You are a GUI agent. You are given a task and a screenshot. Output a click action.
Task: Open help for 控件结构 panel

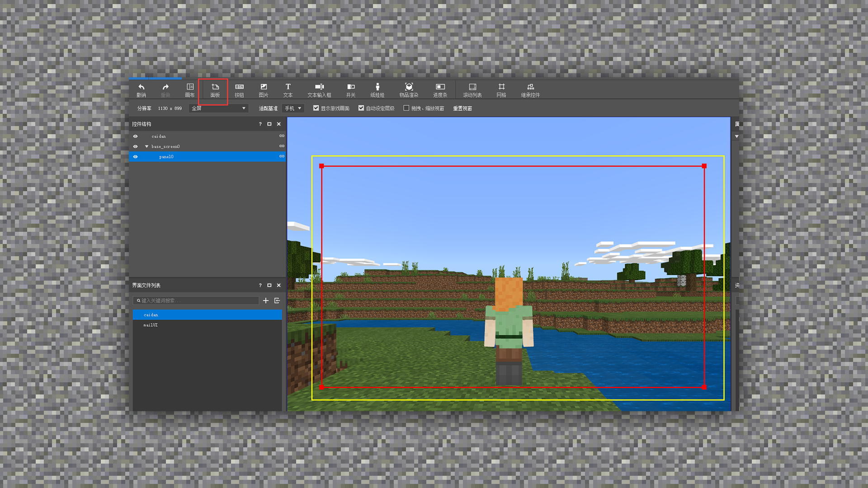tap(260, 124)
